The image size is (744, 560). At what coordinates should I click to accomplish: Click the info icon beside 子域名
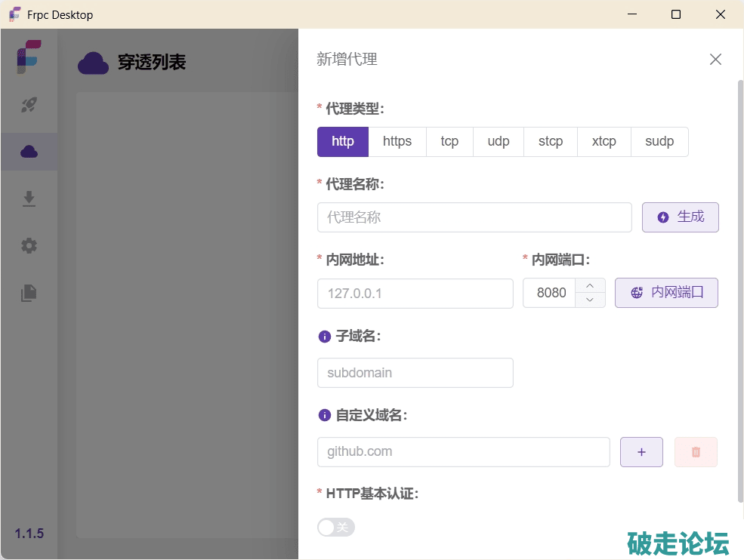click(325, 337)
